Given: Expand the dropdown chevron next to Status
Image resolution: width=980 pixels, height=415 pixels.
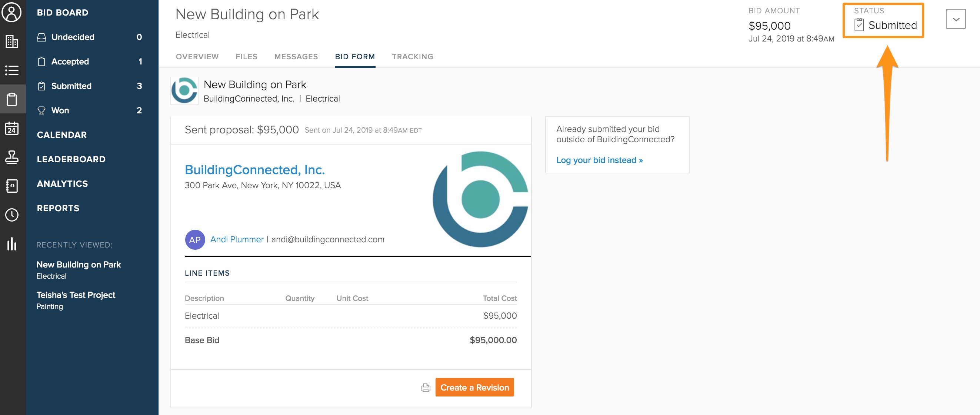Looking at the screenshot, I should pyautogui.click(x=955, y=19).
